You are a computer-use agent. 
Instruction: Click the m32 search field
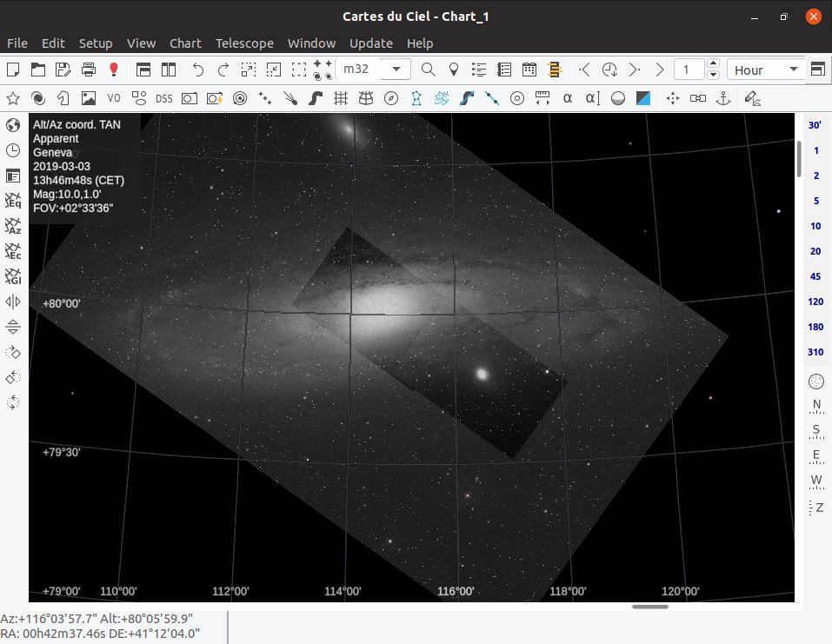click(x=359, y=70)
